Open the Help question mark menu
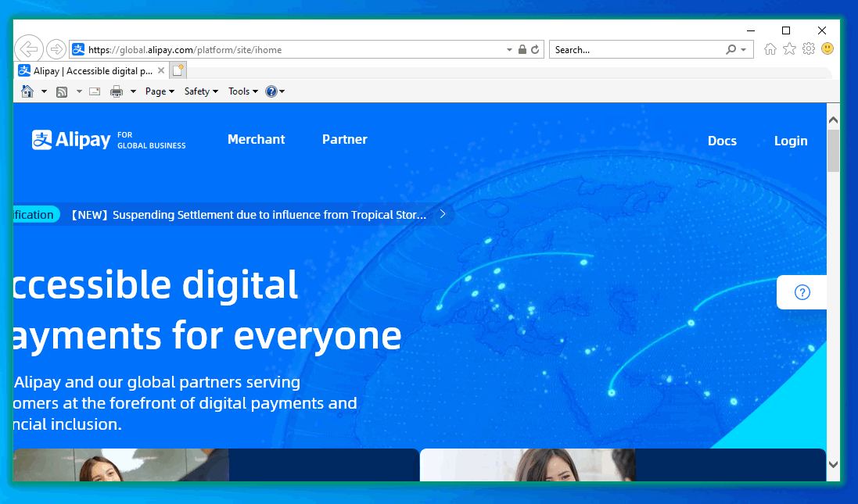The image size is (858, 504). point(275,91)
